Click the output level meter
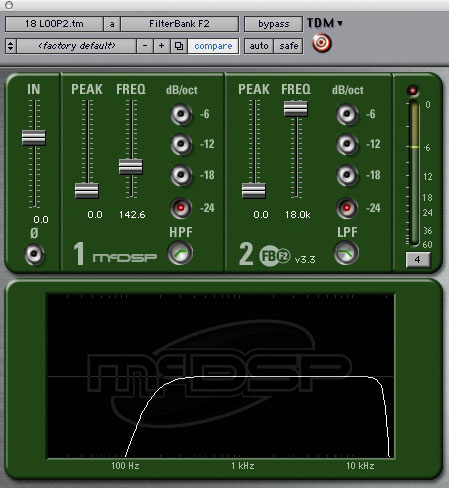The image size is (449, 488). 414,173
